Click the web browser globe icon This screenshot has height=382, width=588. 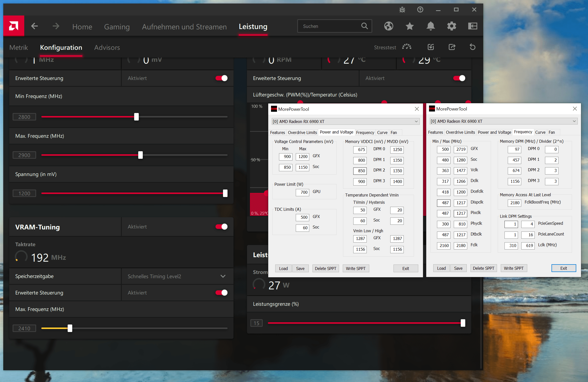click(x=388, y=26)
